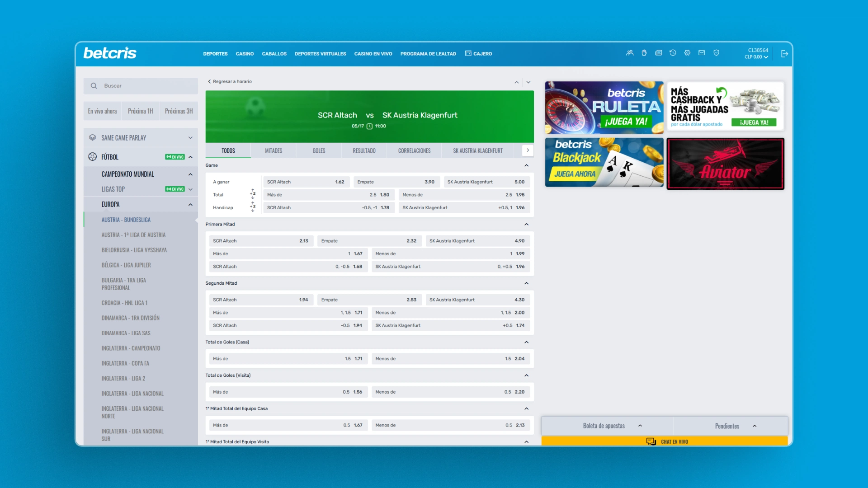Switch to the Resultado tab
Viewport: 868px width, 488px height.
[364, 150]
